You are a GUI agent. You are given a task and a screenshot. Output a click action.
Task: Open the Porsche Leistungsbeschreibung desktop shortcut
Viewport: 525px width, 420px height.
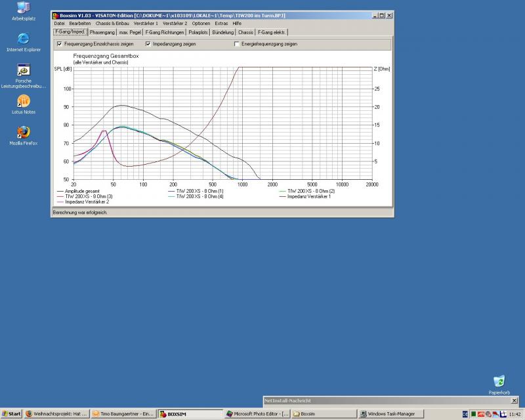coord(24,70)
